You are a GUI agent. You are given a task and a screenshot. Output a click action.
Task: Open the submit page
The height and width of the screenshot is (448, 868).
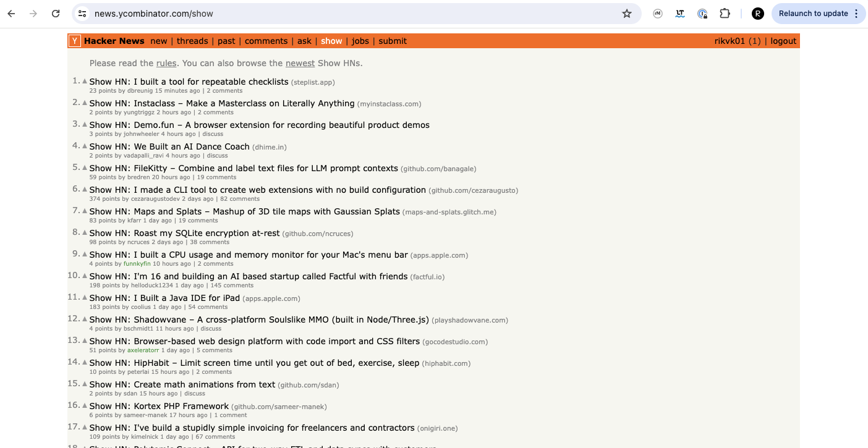coord(393,41)
